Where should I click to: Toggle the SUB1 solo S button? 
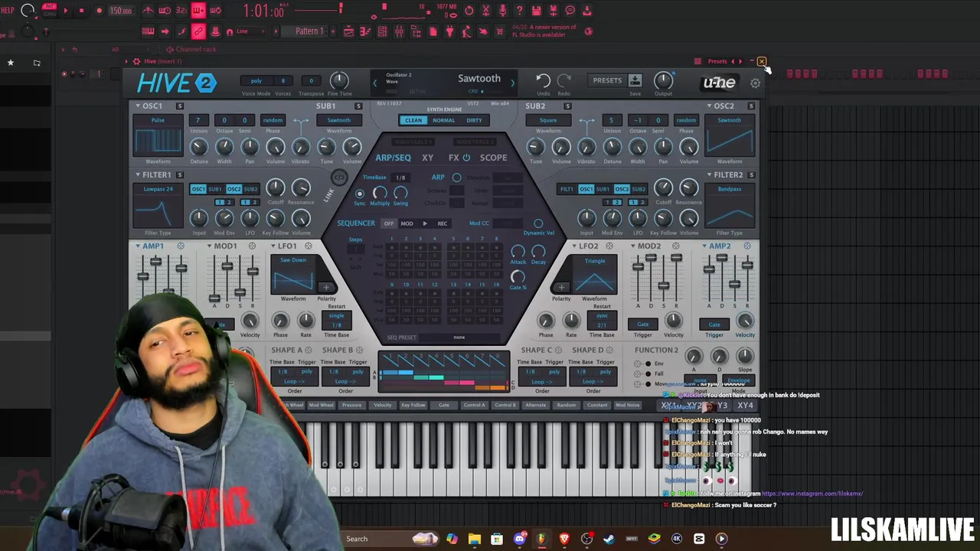coord(358,106)
